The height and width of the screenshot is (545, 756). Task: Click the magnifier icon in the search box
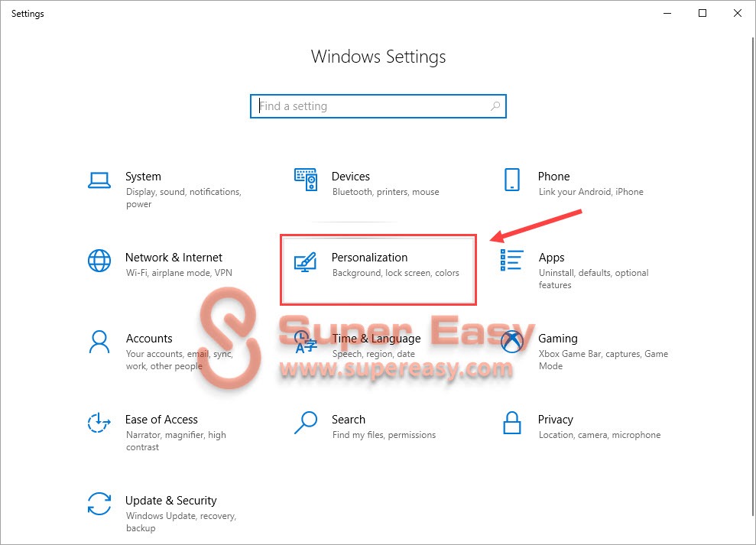[495, 105]
